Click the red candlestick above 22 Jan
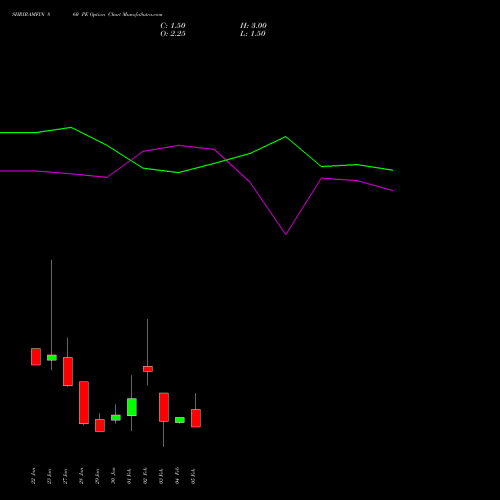 (x=36, y=357)
